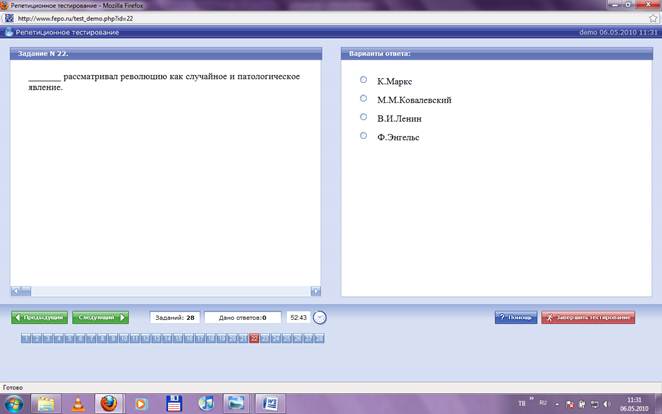Screen dimensions: 662x414
Task: Click the fepo.ru URL address field
Action: (x=329, y=19)
